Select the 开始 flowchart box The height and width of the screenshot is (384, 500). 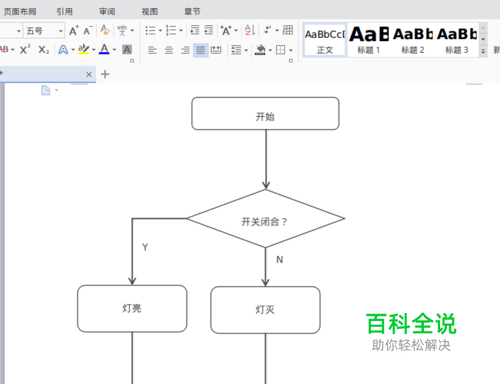[265, 114]
